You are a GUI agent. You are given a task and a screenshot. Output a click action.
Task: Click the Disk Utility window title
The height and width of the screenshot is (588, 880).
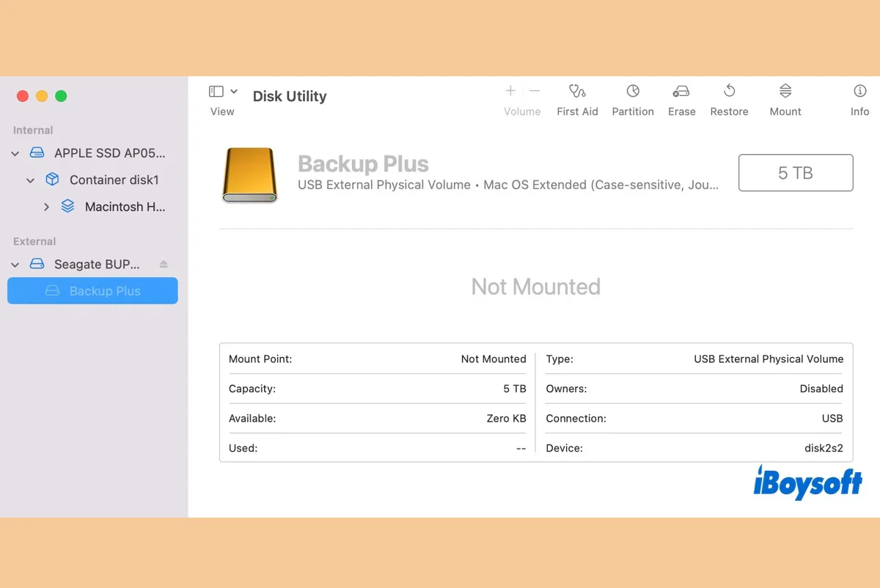[290, 96]
